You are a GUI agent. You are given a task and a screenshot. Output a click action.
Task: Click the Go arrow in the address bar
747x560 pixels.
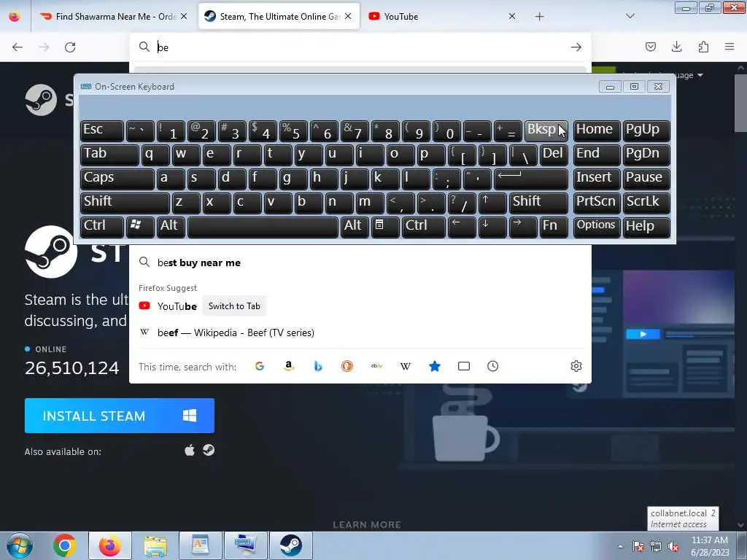pos(576,47)
